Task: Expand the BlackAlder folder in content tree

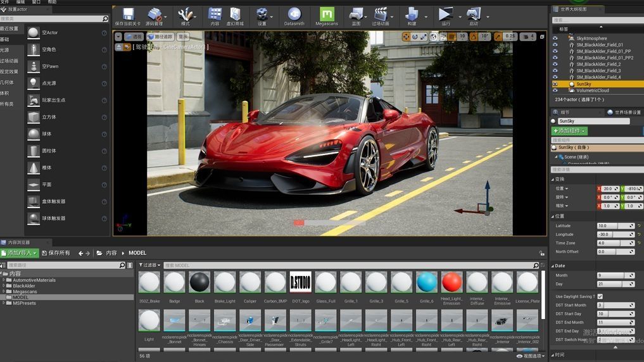Action: 4,286
